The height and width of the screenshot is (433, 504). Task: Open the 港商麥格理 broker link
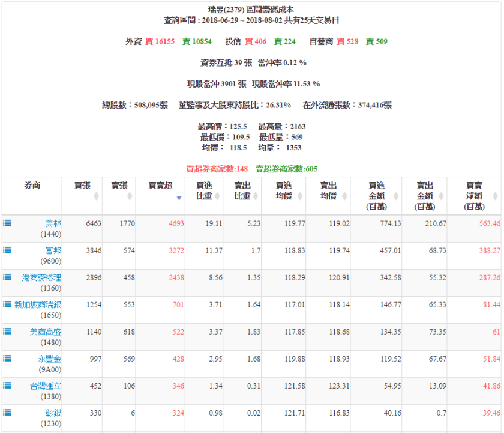coord(41,277)
